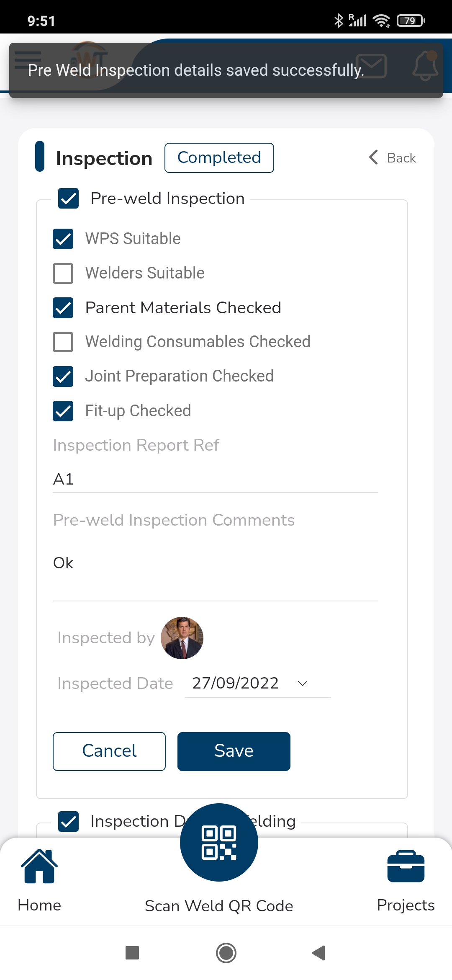This screenshot has height=980, width=452.
Task: Toggle Inspection During Welding section checkbox
Action: pyautogui.click(x=69, y=821)
